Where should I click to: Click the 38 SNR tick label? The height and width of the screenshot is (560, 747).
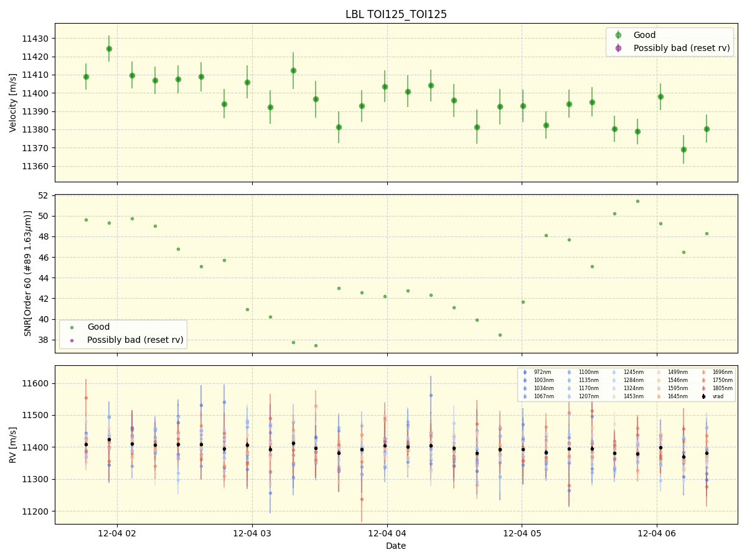pyautogui.click(x=44, y=340)
